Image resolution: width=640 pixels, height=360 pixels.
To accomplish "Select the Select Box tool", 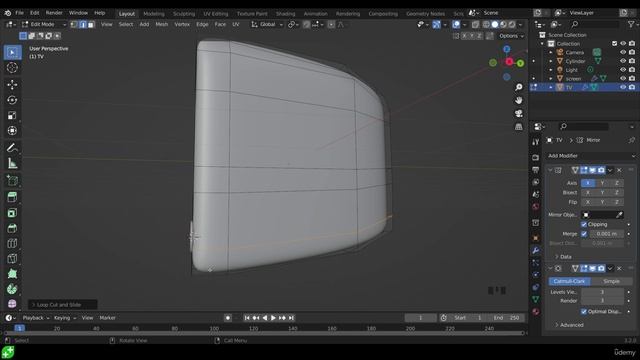I will pyautogui.click(x=12, y=53).
